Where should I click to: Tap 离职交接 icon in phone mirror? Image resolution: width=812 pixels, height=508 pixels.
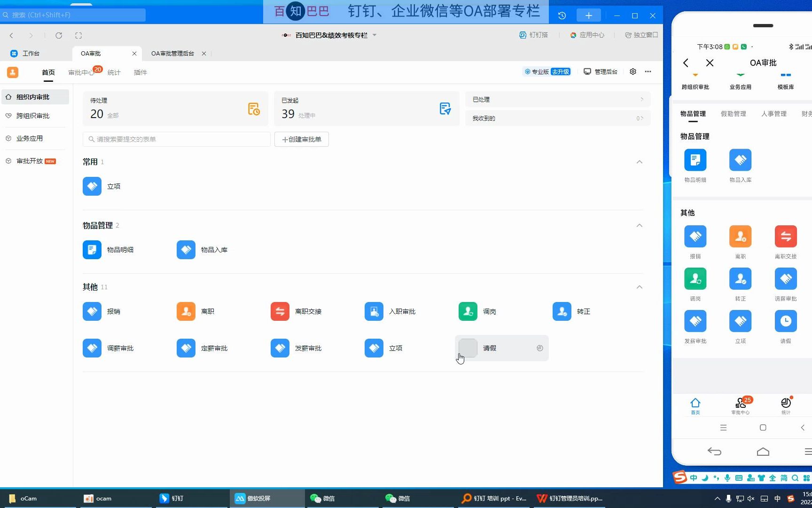pyautogui.click(x=786, y=236)
